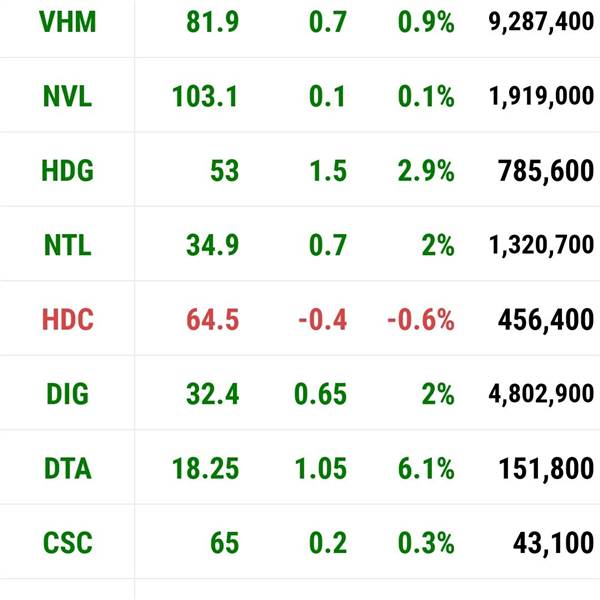Screen dimensions: 600x600
Task: Open the red HDC ticker
Action: 67,320
